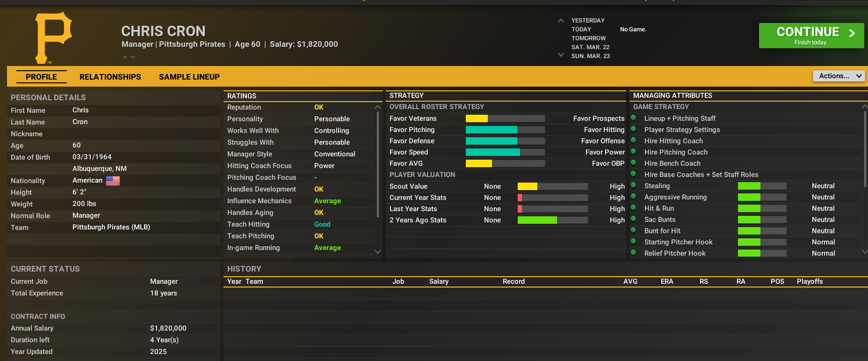Click the 'Lineup + Pitching Staff' strategy label
This screenshot has height=361, width=868.
coord(680,118)
